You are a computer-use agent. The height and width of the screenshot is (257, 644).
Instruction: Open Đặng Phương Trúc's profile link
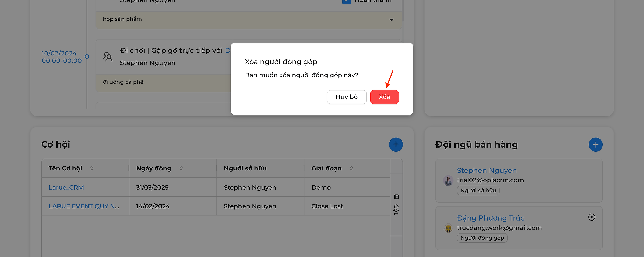(x=490, y=218)
